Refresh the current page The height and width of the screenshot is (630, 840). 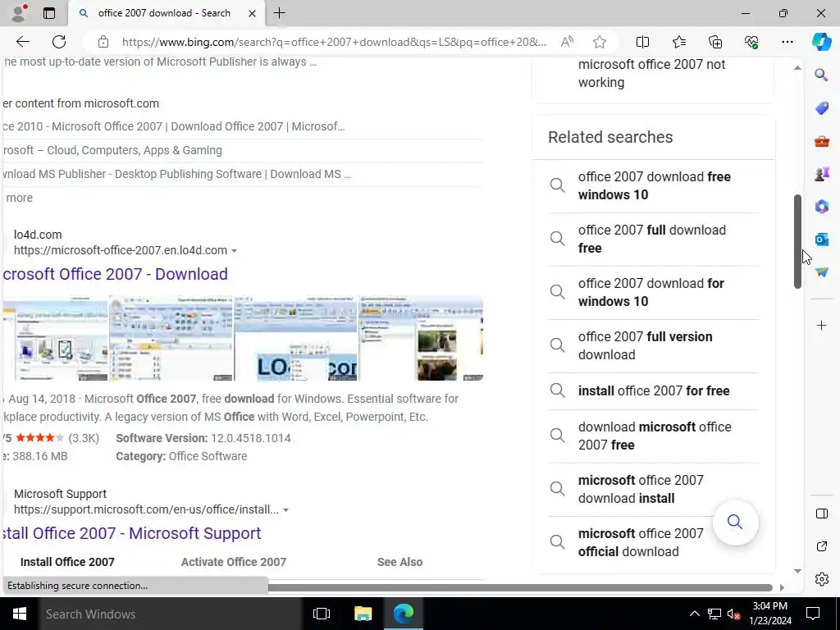click(59, 42)
